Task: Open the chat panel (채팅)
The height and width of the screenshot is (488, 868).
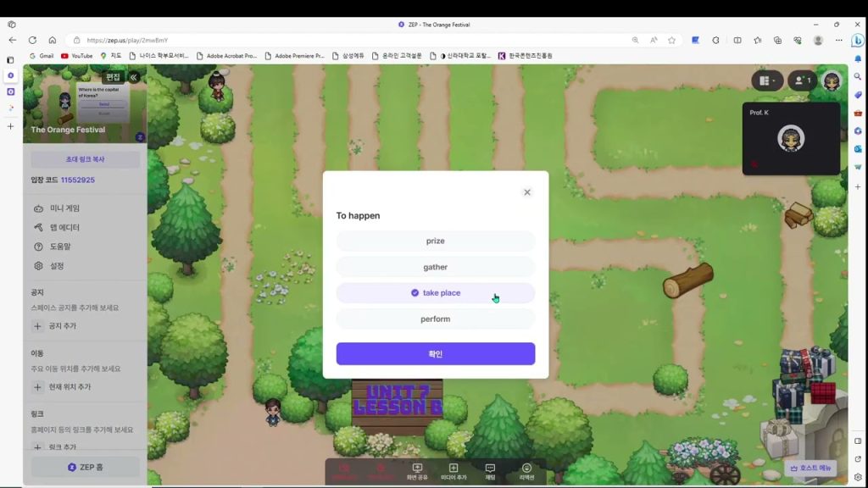Action: click(490, 470)
